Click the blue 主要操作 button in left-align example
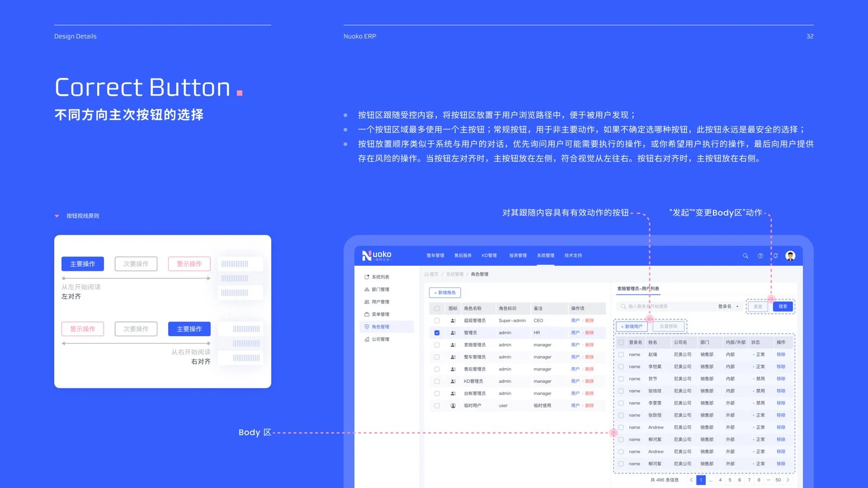The image size is (868, 488). [x=82, y=264]
